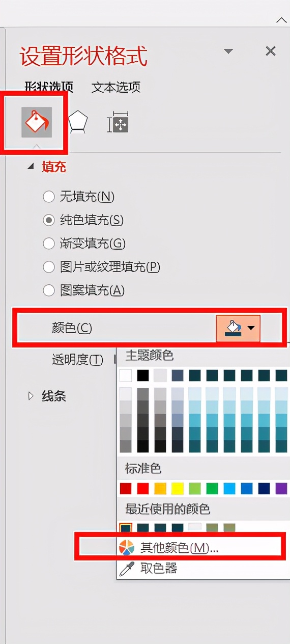
Task: Switch to 文本选项 tab
Action: 116,87
